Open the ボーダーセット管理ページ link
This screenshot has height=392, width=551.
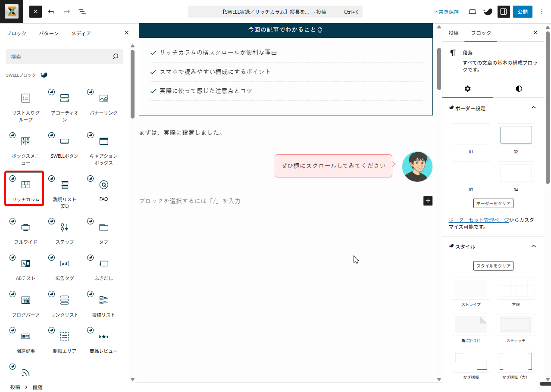point(479,220)
